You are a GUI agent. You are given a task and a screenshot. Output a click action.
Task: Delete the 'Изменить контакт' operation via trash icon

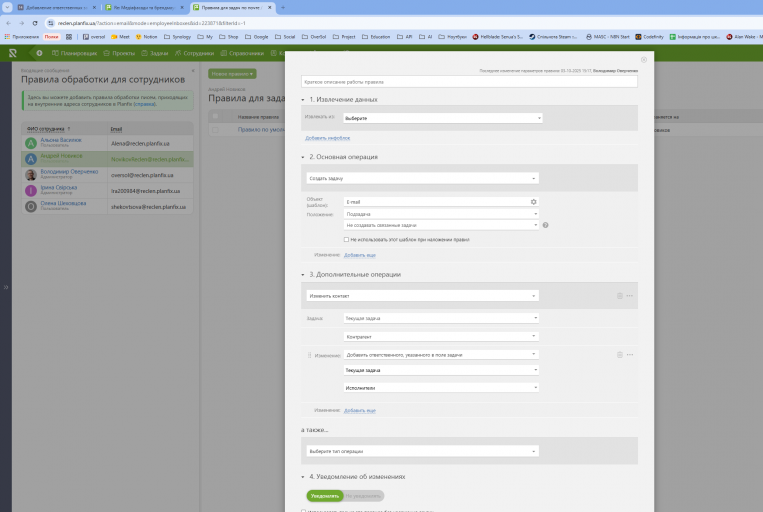[x=619, y=295]
